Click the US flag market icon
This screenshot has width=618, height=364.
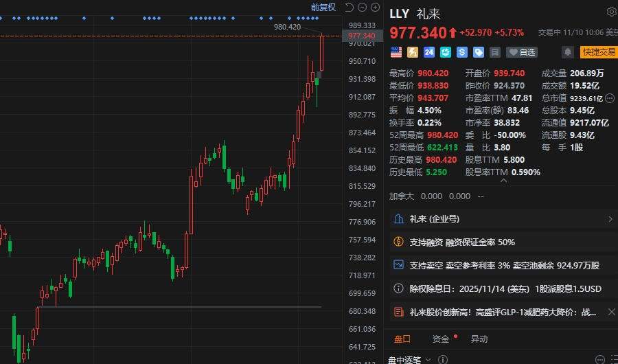point(396,52)
